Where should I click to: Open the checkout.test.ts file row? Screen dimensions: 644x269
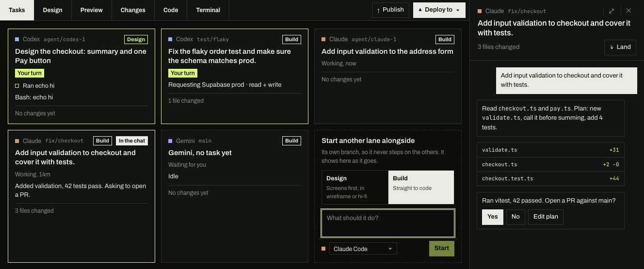(550, 179)
